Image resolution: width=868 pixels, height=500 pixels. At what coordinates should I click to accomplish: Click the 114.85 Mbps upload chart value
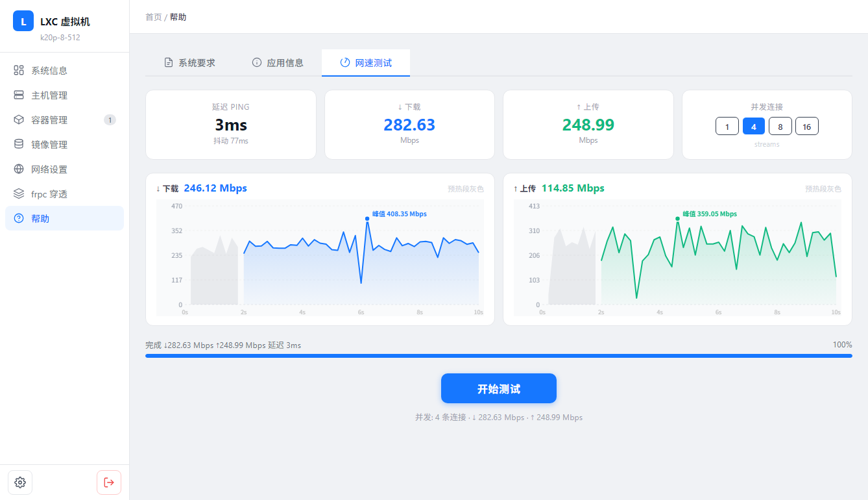coord(573,188)
